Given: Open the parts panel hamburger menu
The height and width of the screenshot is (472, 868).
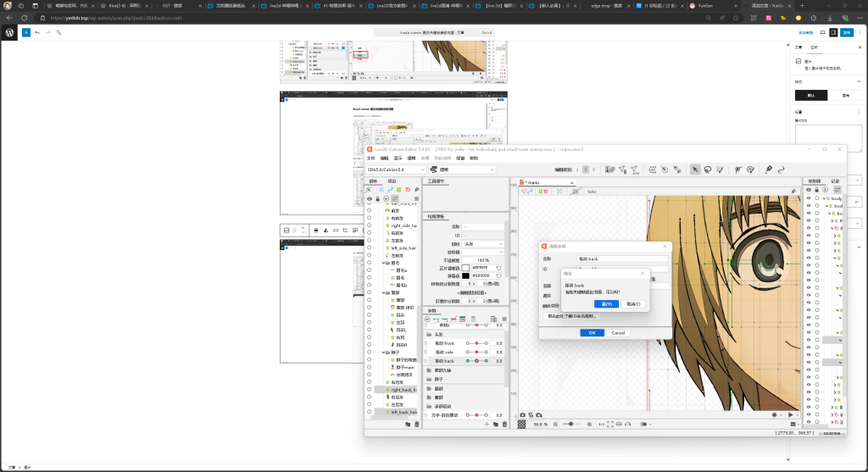Looking at the screenshot, I should pyautogui.click(x=416, y=198).
